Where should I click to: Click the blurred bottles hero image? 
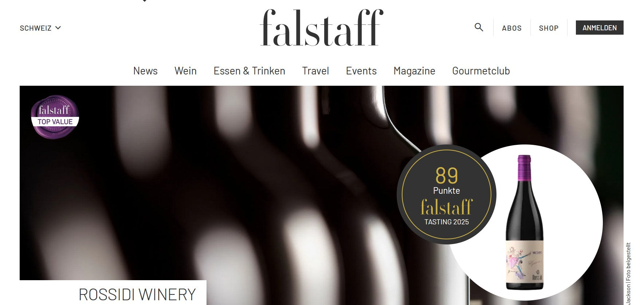pos(219,182)
